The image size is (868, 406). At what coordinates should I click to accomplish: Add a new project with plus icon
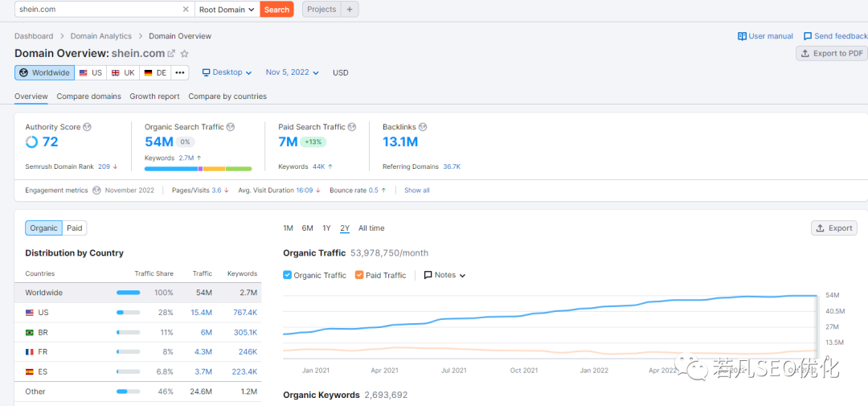click(x=350, y=10)
